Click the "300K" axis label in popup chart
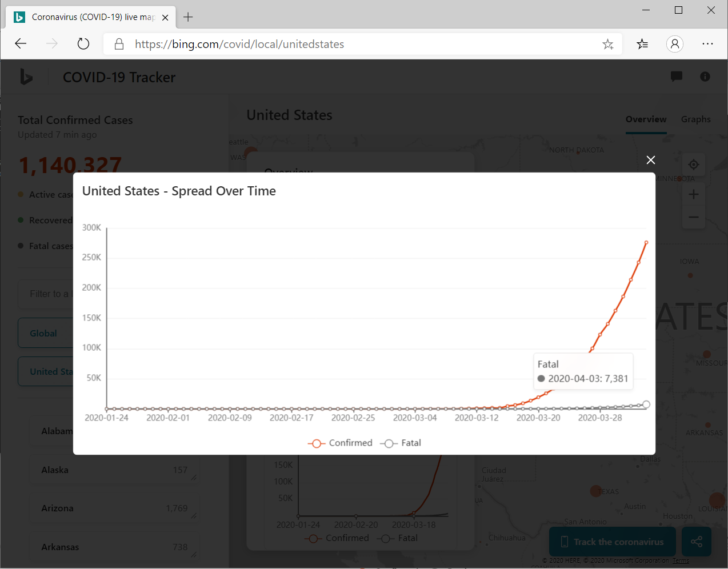Viewport: 728px width, 569px height. point(91,227)
